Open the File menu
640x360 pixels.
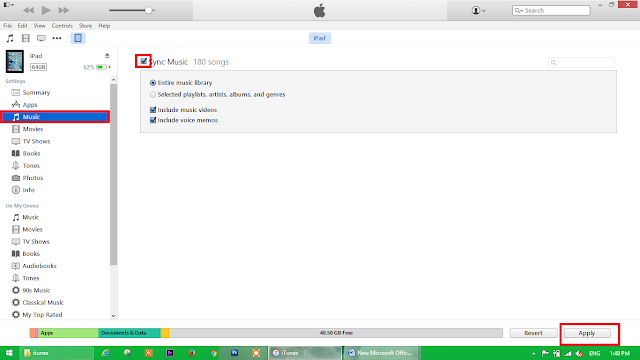point(8,26)
